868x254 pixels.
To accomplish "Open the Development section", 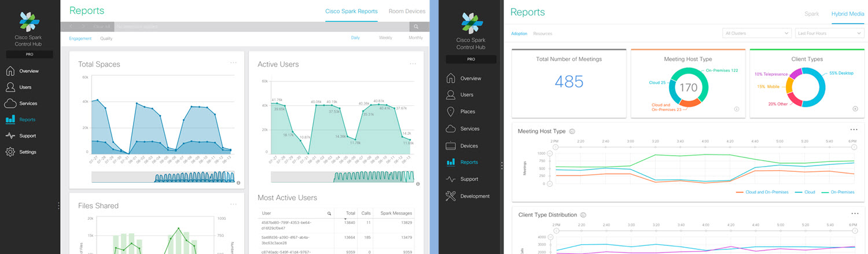I will 475,196.
